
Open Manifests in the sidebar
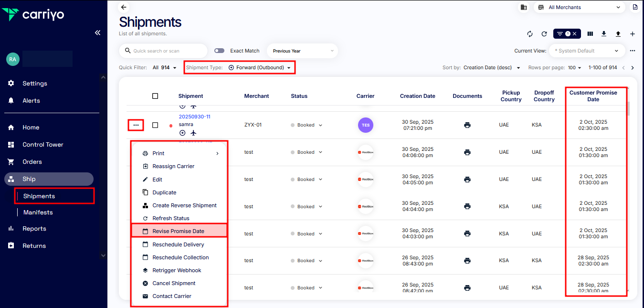pyautogui.click(x=38, y=212)
